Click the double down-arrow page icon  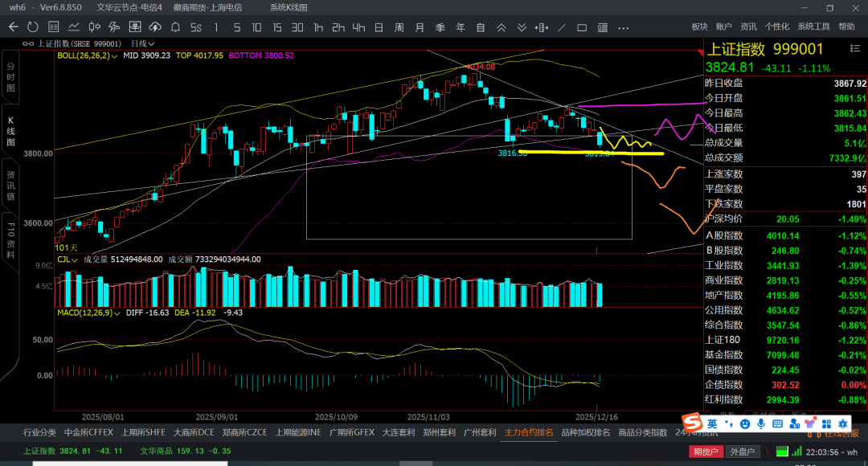[x=522, y=27]
